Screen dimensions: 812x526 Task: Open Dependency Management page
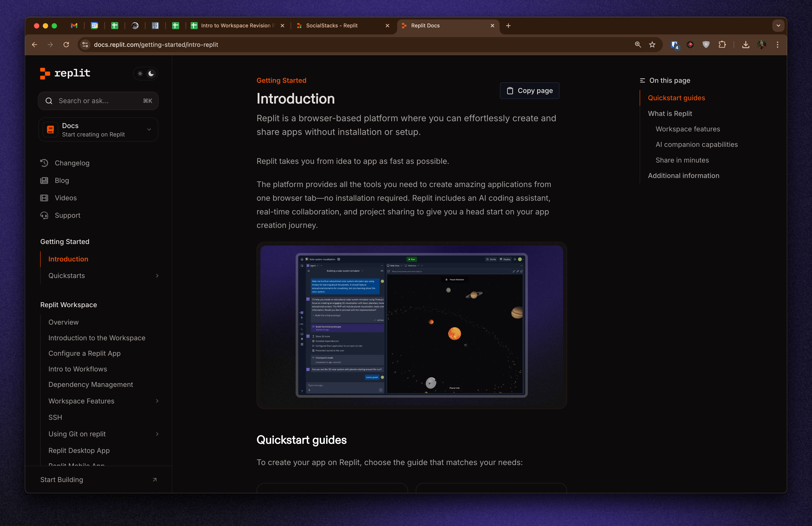(x=91, y=384)
